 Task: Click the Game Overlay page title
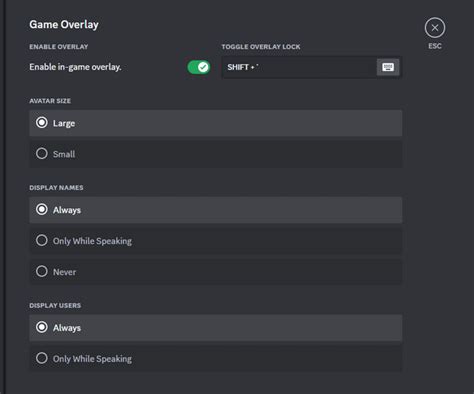coord(64,24)
